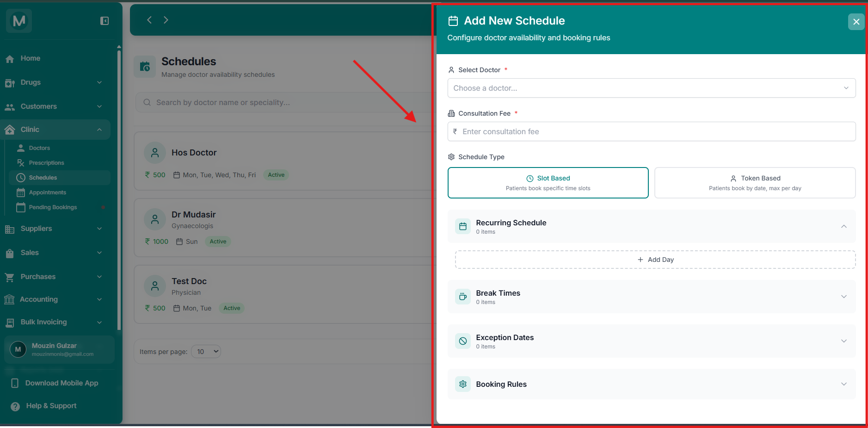Viewport: 868px width, 428px height.
Task: Click the Break Times coffee cup icon
Action: [x=463, y=297]
